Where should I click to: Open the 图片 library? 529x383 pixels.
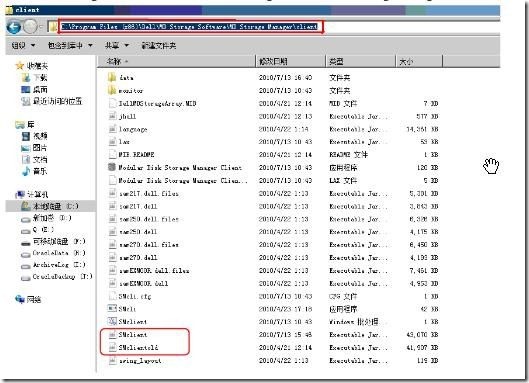pos(35,148)
